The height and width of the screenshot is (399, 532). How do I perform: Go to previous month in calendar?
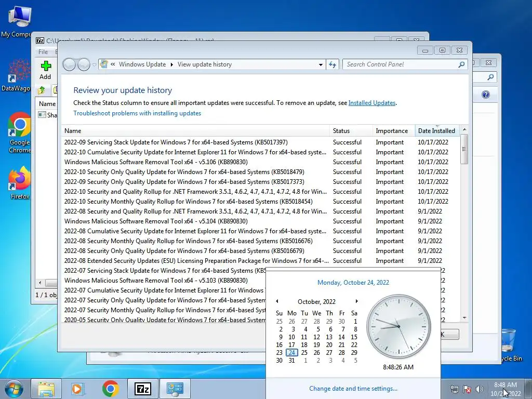point(277,301)
